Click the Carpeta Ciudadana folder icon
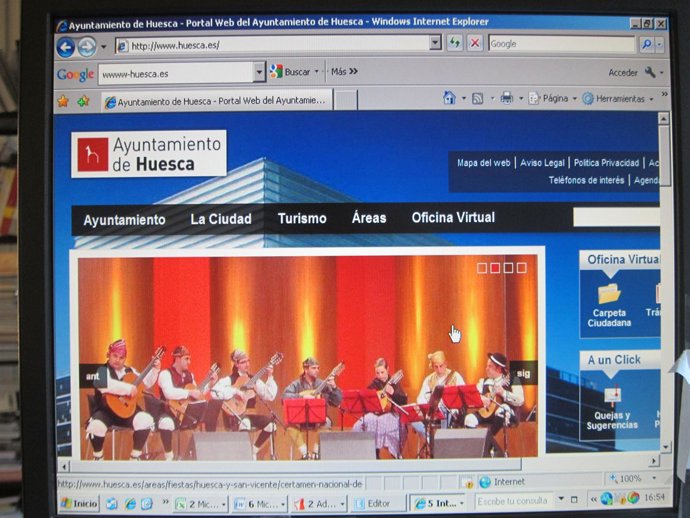 tap(609, 294)
